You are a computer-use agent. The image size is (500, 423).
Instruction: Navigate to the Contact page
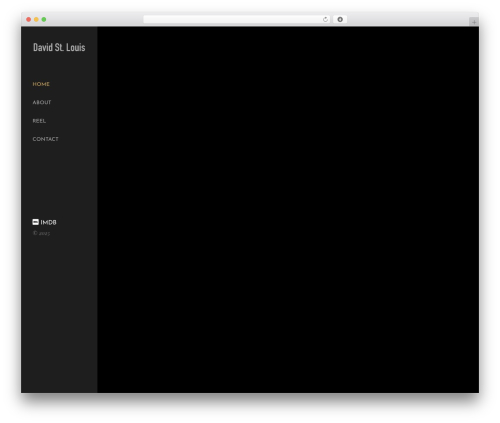tap(45, 139)
